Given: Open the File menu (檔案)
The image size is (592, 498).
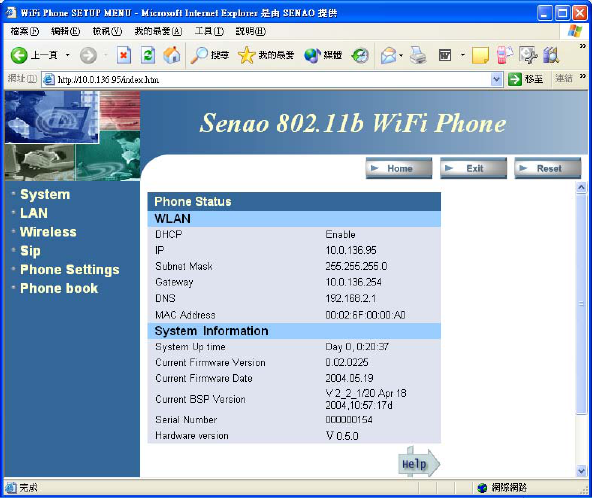Looking at the screenshot, I should pyautogui.click(x=25, y=31).
